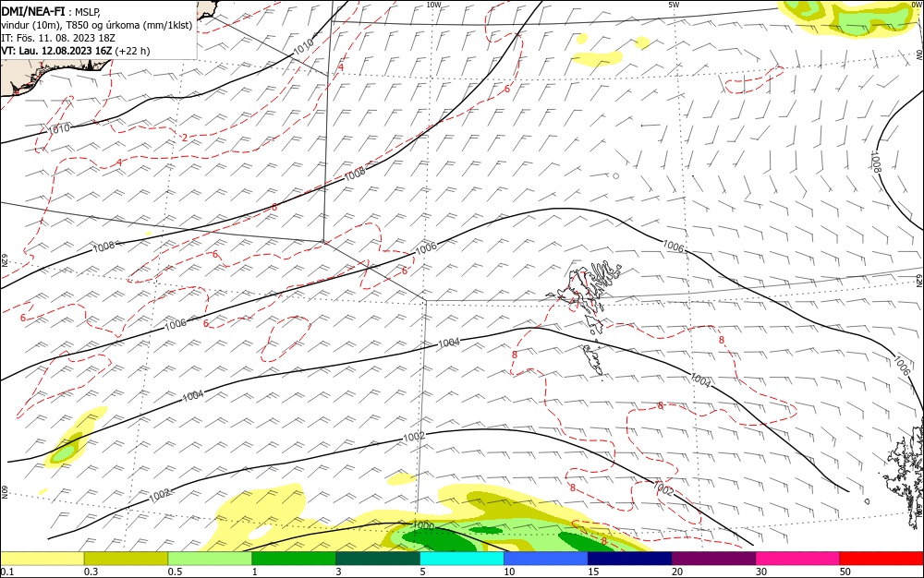The image size is (924, 578).
Task: Click the red 50+ legend swatch
Action: [x=881, y=559]
